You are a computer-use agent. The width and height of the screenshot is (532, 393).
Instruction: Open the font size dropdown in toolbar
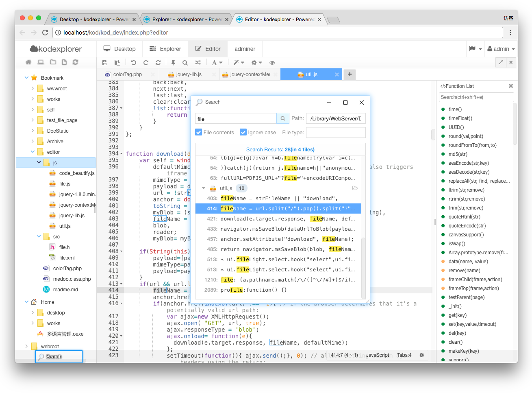pos(217,63)
